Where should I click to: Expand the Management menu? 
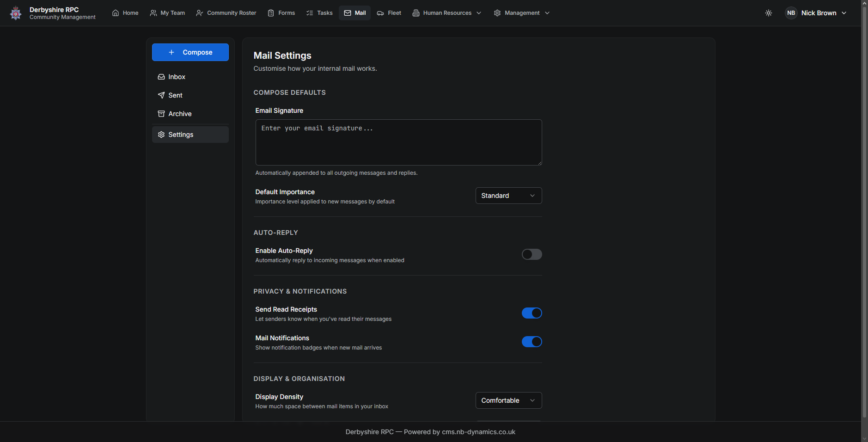522,13
